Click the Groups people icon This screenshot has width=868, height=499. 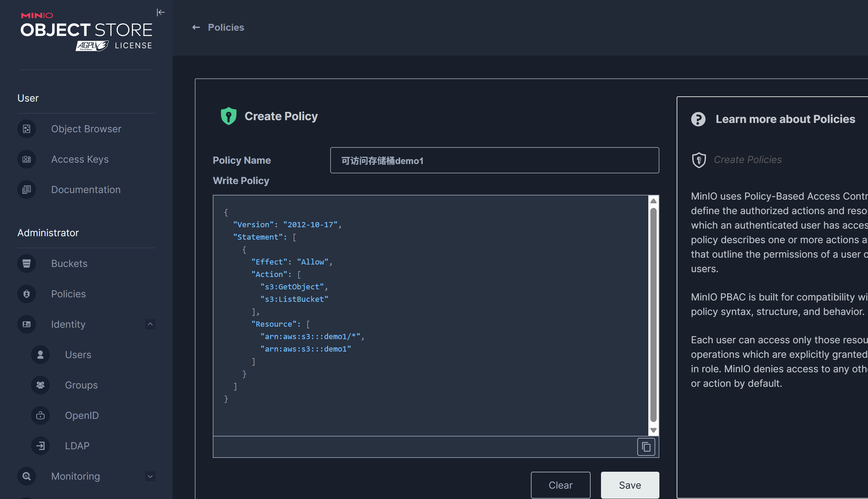coord(40,385)
